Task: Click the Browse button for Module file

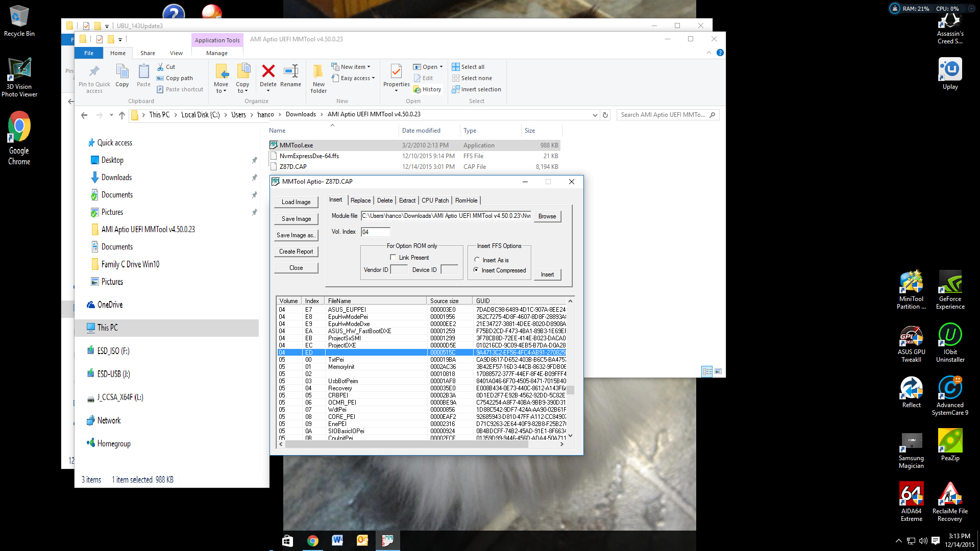Action: 547,216
